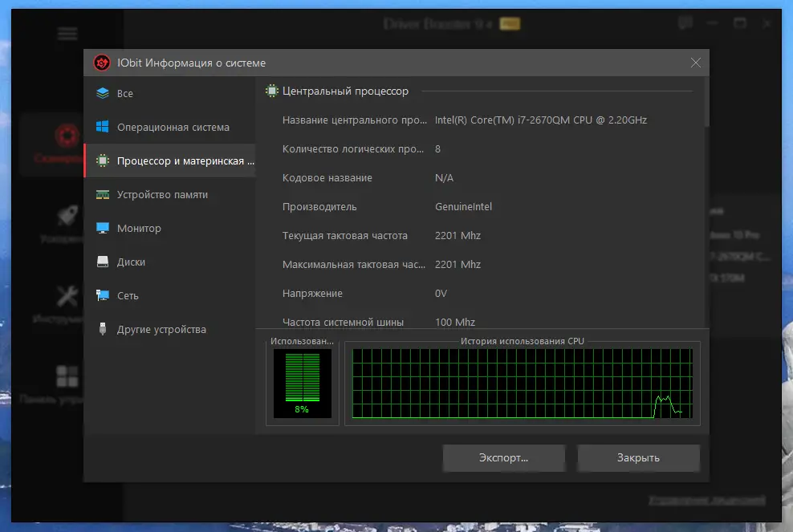Click the blue monitor icon
Viewport: 793px width, 532px height.
coord(103,228)
